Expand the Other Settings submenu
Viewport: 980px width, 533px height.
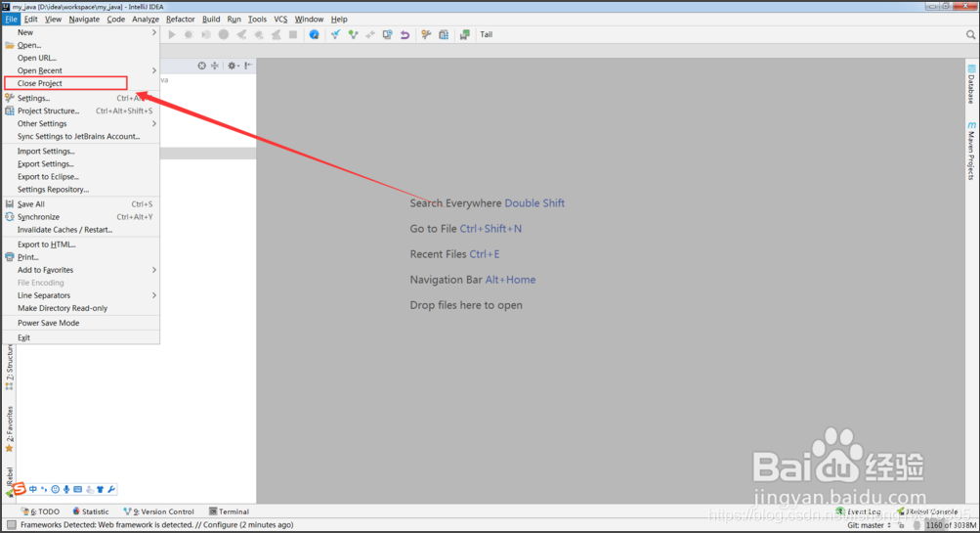pos(81,124)
